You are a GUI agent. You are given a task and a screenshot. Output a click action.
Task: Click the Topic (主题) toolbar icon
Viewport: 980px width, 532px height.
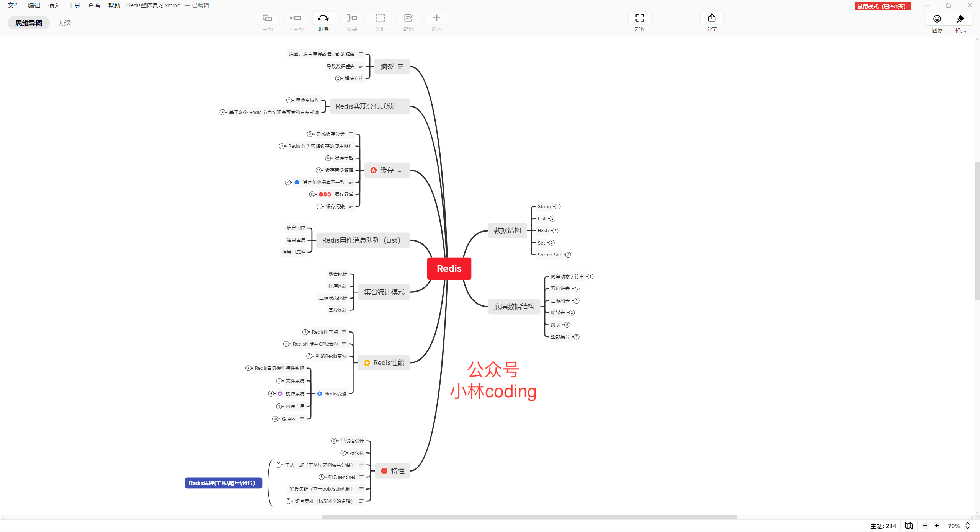pos(267,18)
